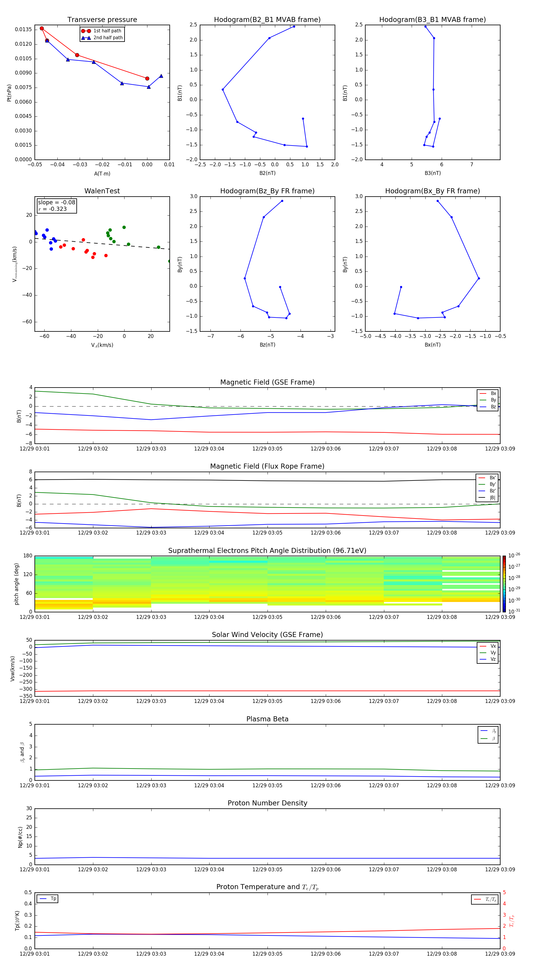Select the 'slope = -0.08' annotation text
The height and width of the screenshot is (980, 535).
(x=56, y=203)
